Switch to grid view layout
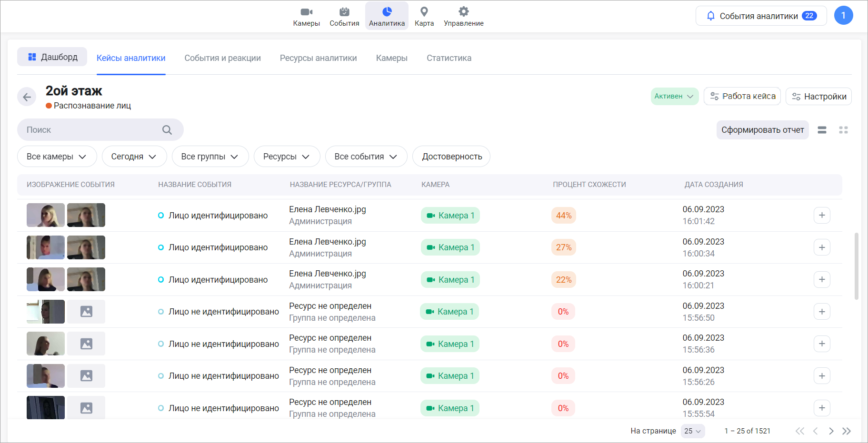The height and width of the screenshot is (443, 868). click(x=843, y=130)
